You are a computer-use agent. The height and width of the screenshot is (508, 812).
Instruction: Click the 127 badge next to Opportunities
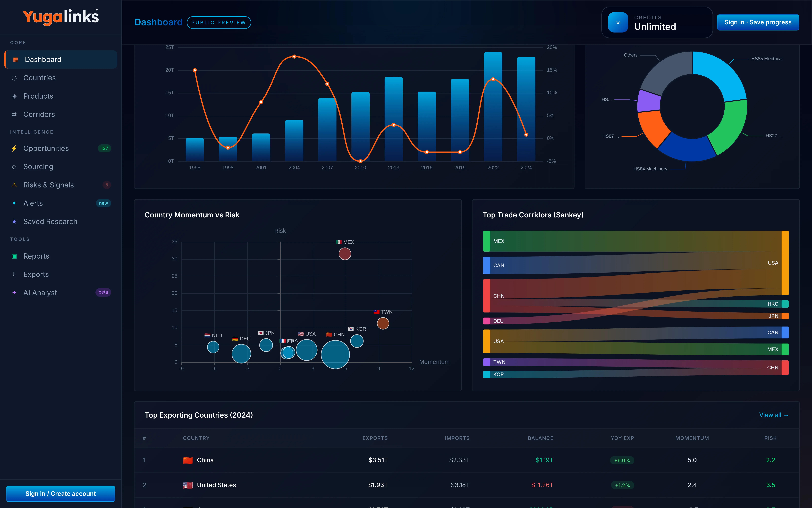pos(104,148)
